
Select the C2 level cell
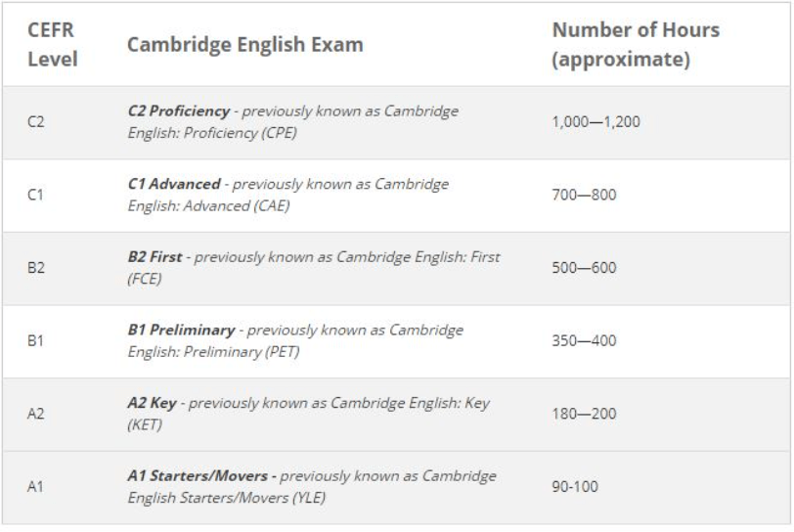(x=34, y=122)
